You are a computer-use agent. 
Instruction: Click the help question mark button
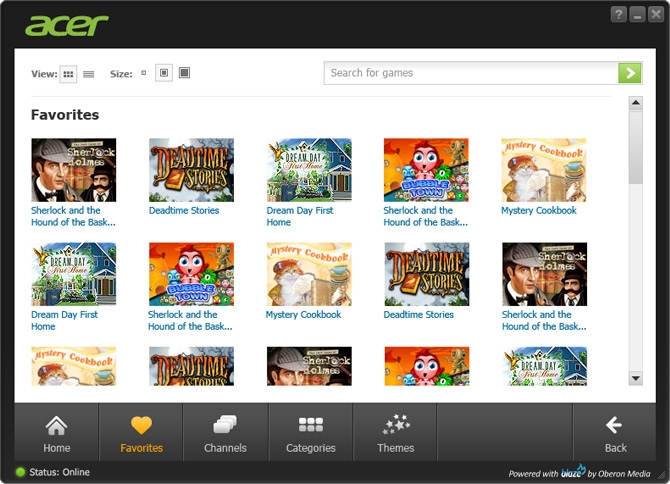coord(618,15)
